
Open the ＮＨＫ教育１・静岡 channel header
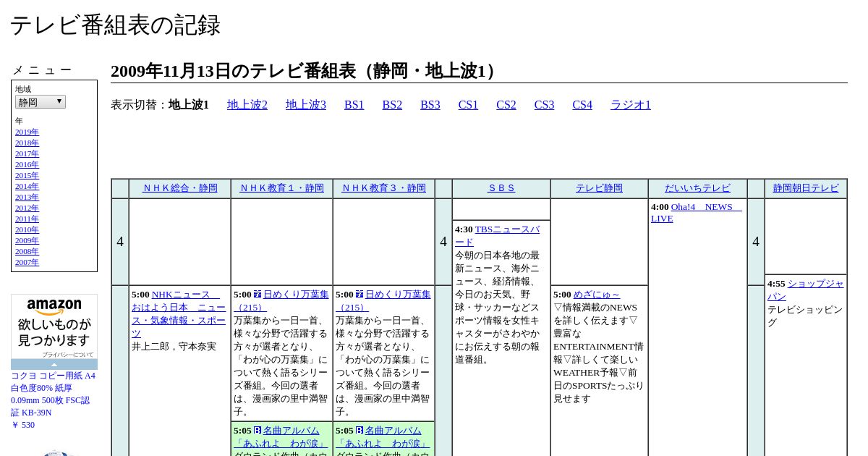(282, 188)
